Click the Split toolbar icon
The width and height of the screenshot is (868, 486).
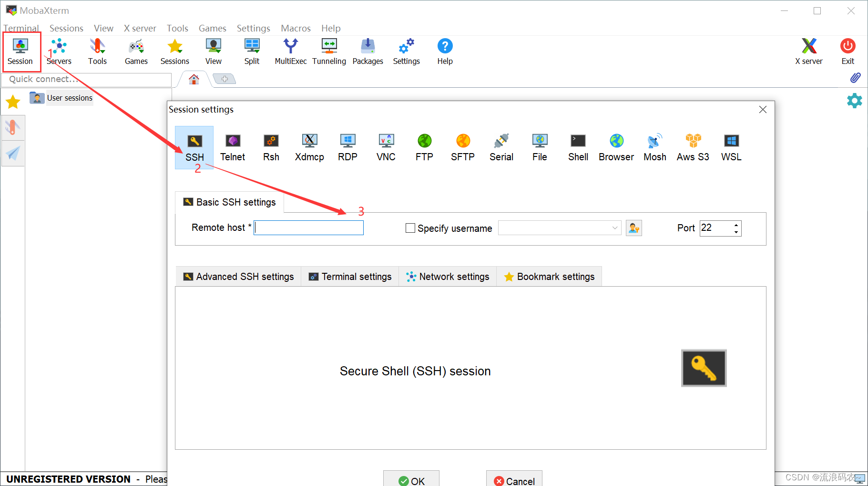click(252, 52)
